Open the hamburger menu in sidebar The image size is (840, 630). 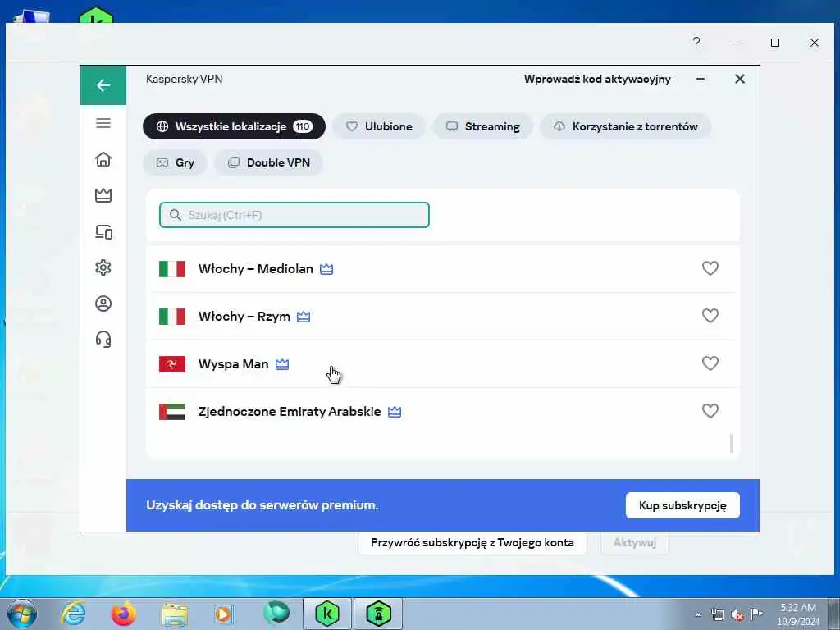(103, 123)
